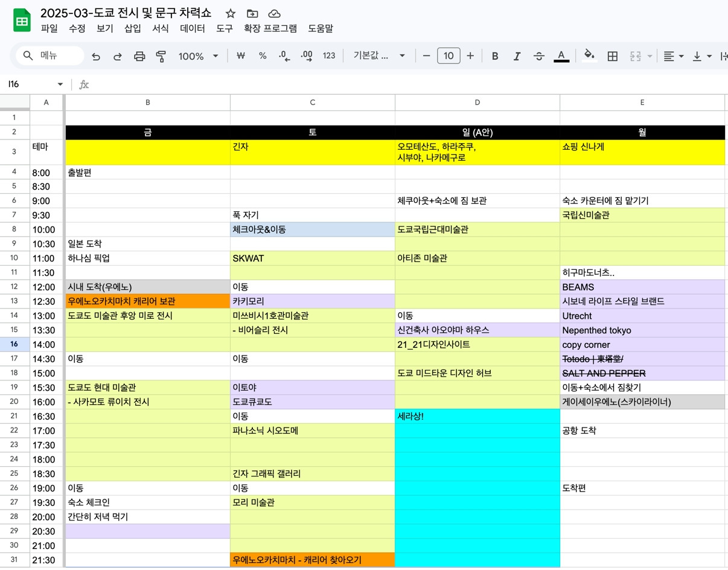The height and width of the screenshot is (570, 728).
Task: Click the I16 name box
Action: (30, 85)
